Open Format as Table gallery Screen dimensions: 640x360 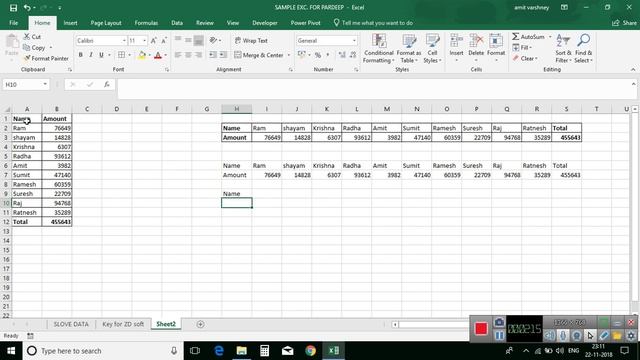409,49
